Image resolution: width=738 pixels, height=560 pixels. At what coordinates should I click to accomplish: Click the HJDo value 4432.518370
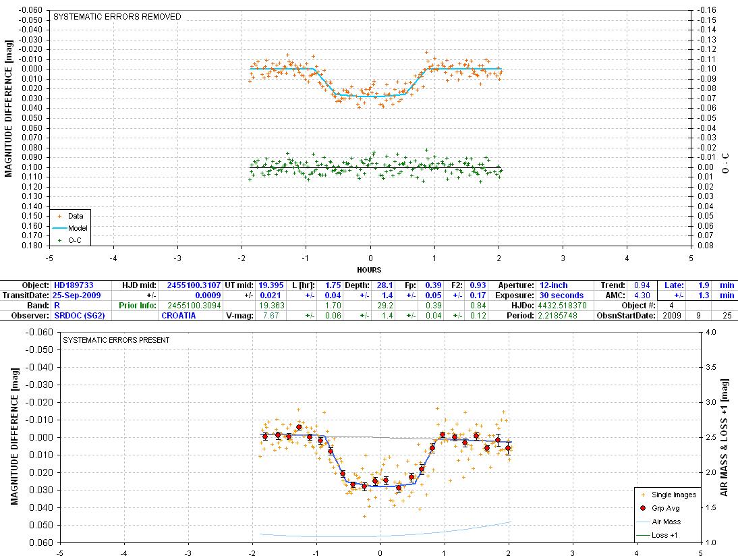(x=562, y=306)
